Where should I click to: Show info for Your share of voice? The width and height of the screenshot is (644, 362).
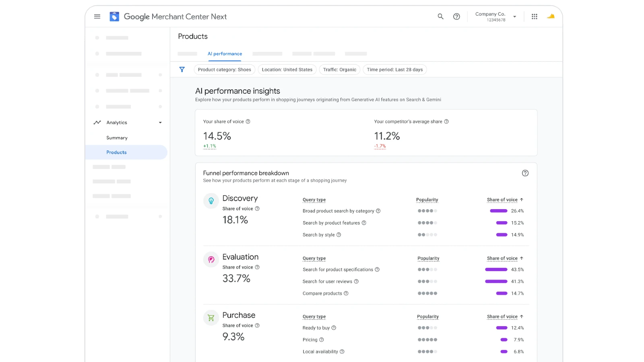coord(248,121)
